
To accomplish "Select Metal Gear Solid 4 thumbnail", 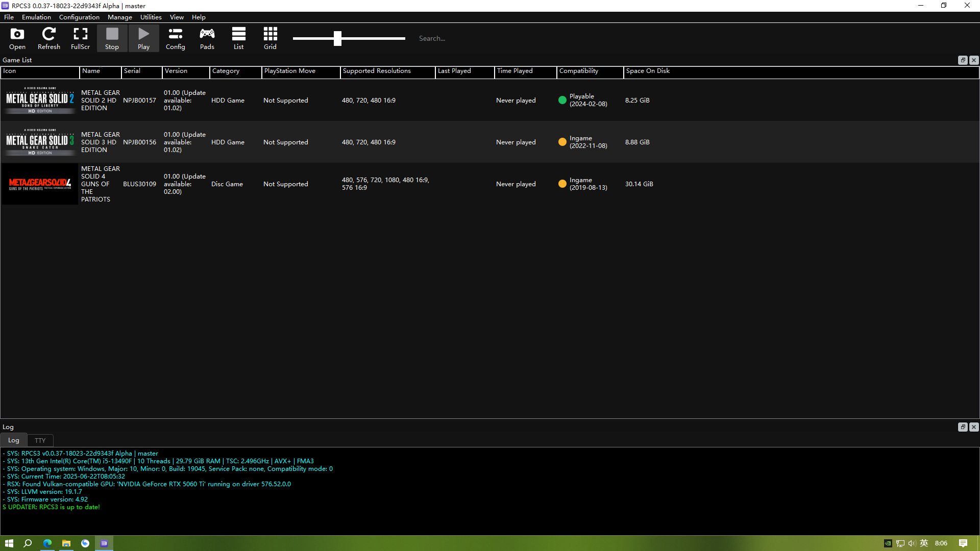I will click(x=40, y=184).
